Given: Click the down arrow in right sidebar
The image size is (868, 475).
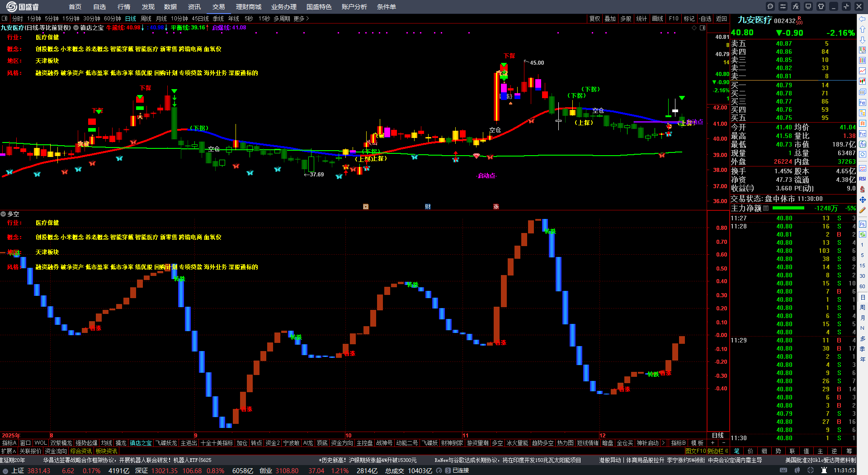Looking at the screenshot, I should tap(863, 39).
